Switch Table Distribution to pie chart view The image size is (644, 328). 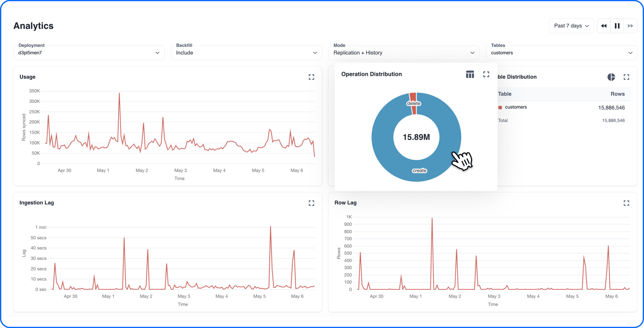[x=611, y=77]
